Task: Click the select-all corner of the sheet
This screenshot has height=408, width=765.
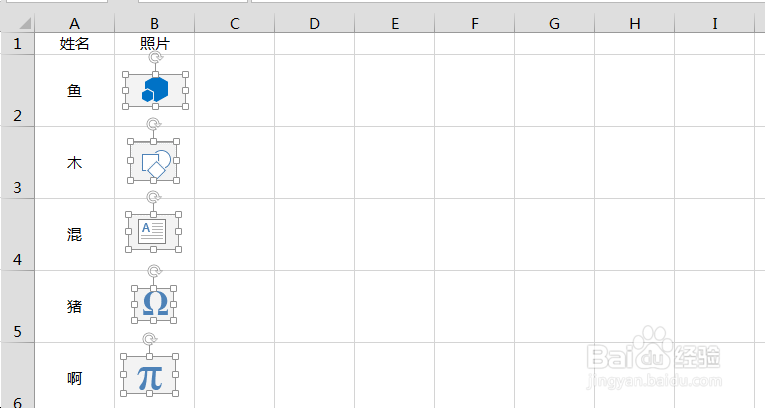Action: 17,24
